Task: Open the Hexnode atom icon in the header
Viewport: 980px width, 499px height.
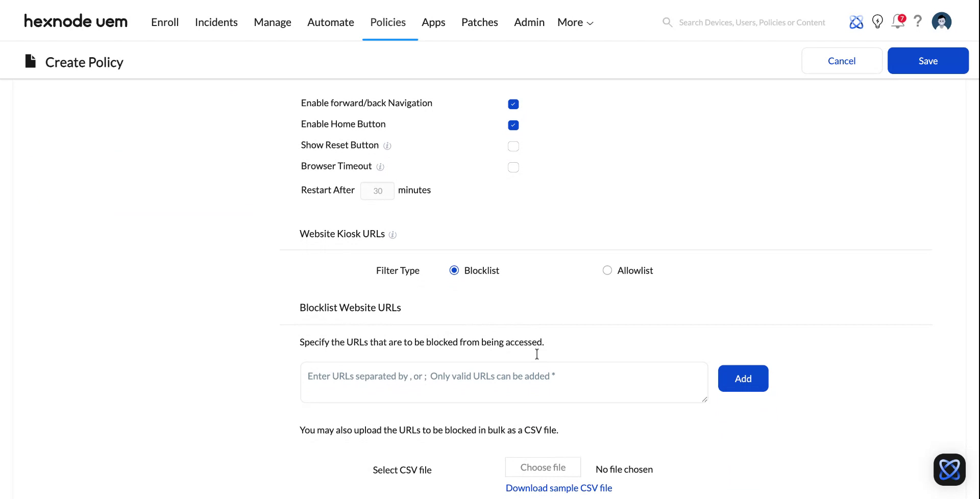Action: pyautogui.click(x=856, y=21)
